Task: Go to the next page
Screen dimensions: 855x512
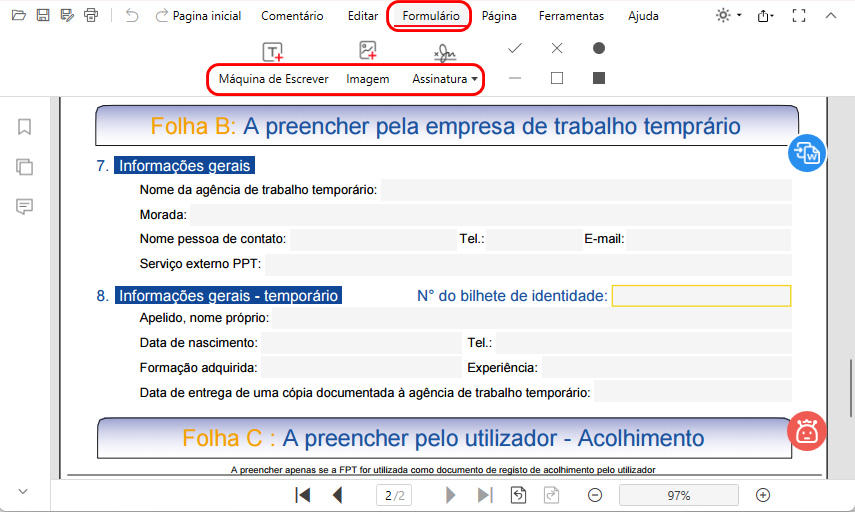Action: coord(450,495)
